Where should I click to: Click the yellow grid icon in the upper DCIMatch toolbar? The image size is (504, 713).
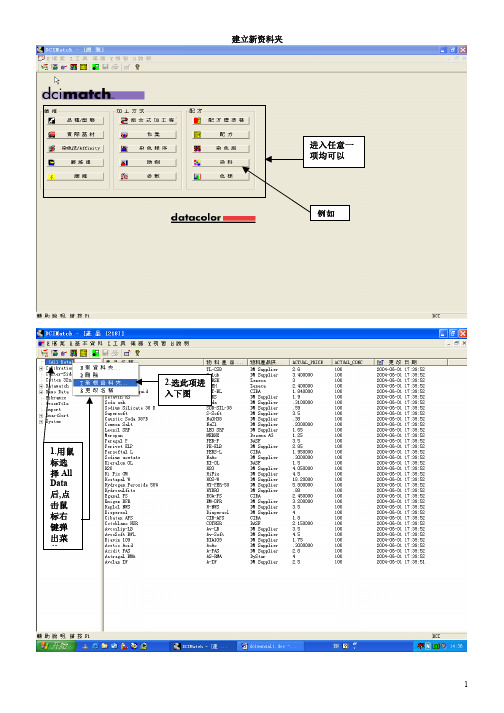point(84,67)
